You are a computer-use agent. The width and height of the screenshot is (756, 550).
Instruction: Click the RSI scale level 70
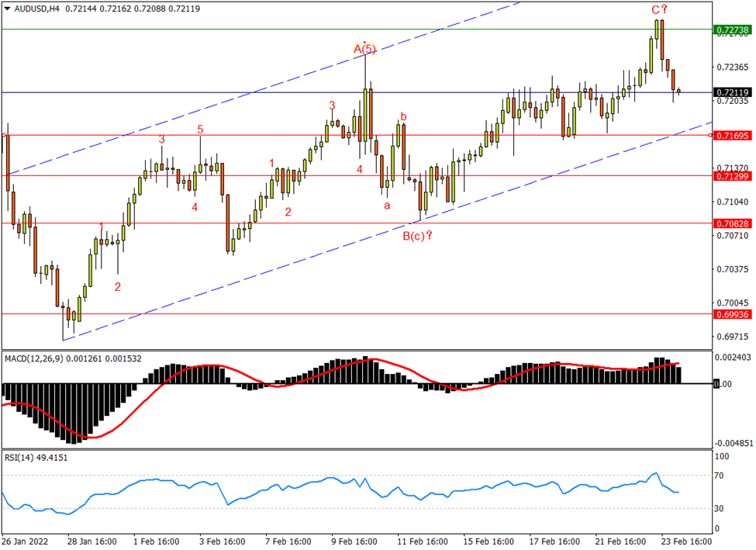point(719,476)
